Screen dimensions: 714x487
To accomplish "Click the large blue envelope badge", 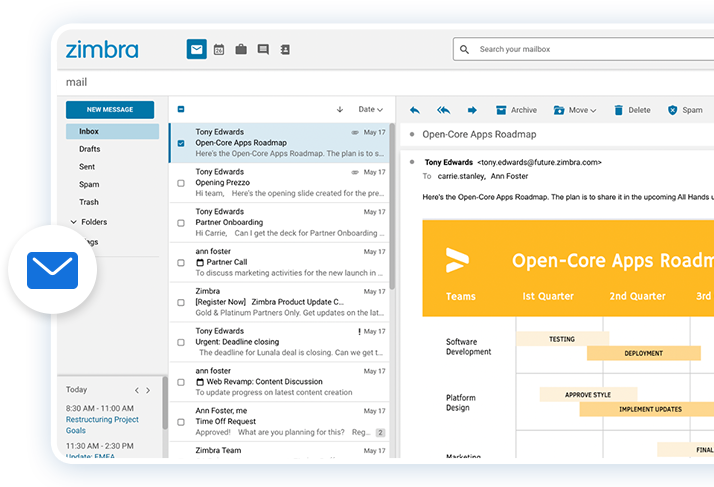I will pos(52,270).
